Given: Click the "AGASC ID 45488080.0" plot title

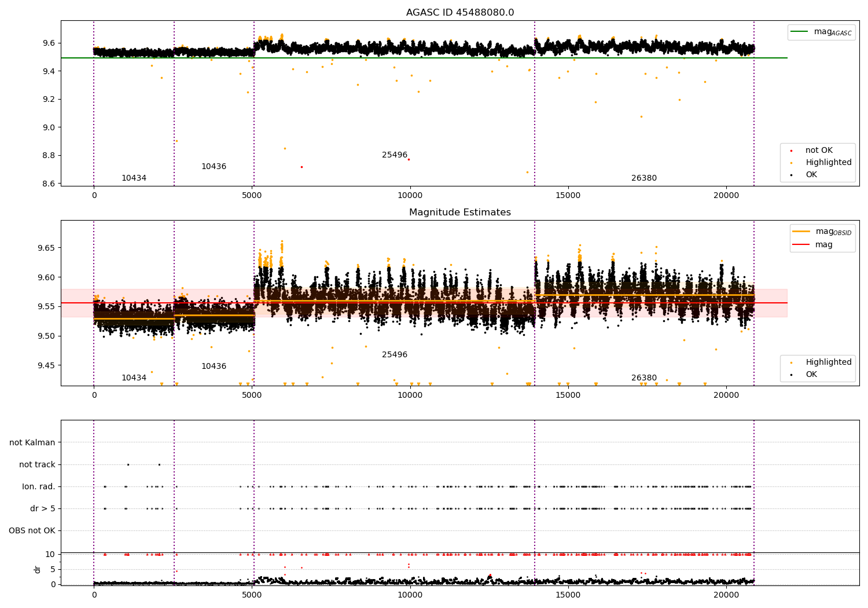Looking at the screenshot, I should pyautogui.click(x=460, y=13).
